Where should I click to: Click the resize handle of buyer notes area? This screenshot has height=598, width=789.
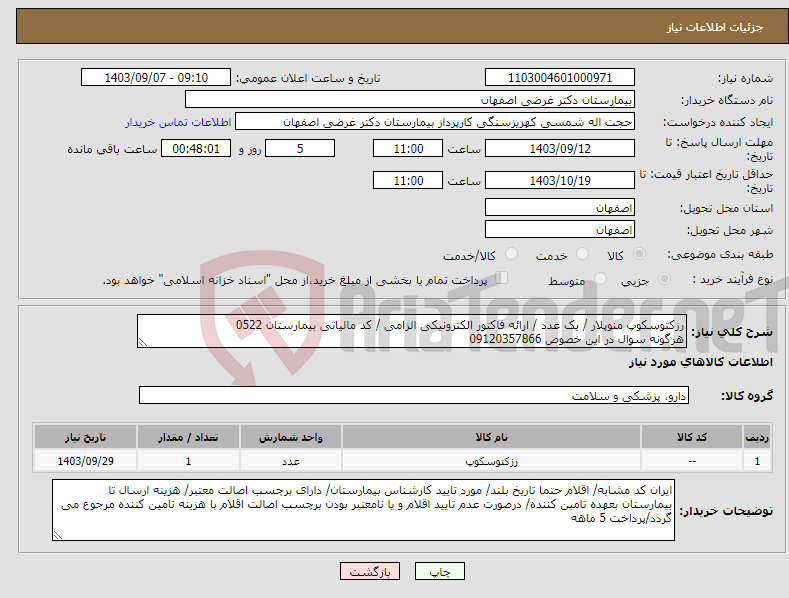coord(57,536)
